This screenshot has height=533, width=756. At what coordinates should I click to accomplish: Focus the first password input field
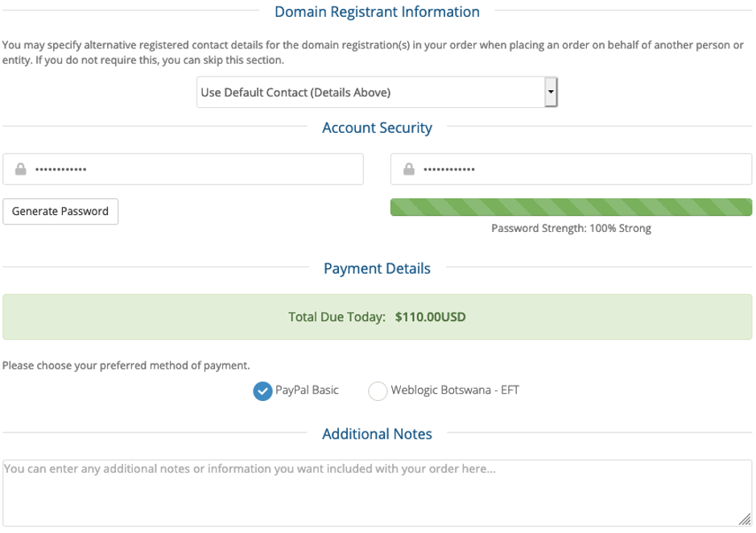tap(184, 169)
